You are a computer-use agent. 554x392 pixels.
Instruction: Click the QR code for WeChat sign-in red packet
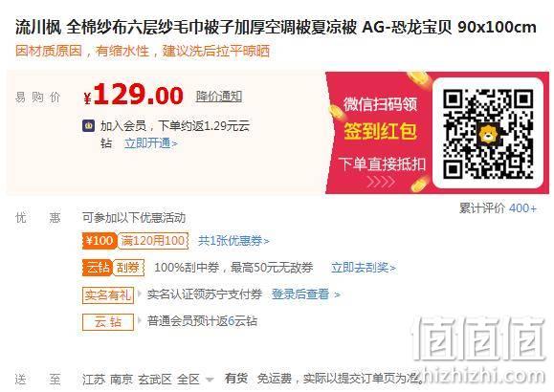(x=488, y=133)
